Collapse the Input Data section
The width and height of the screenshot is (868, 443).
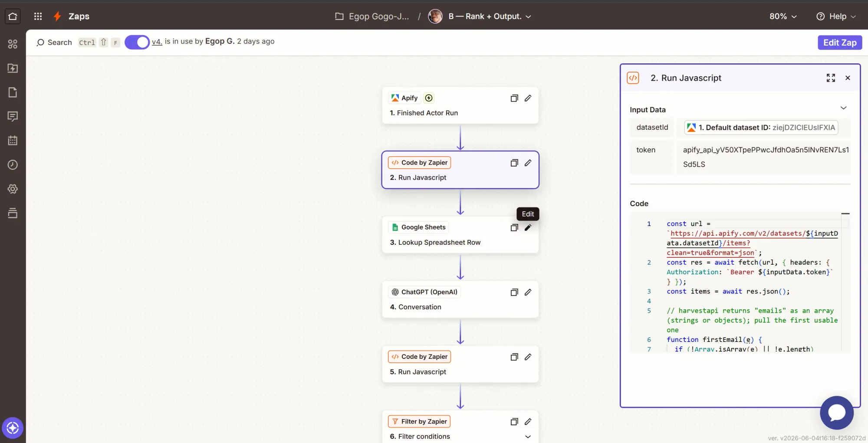click(843, 108)
